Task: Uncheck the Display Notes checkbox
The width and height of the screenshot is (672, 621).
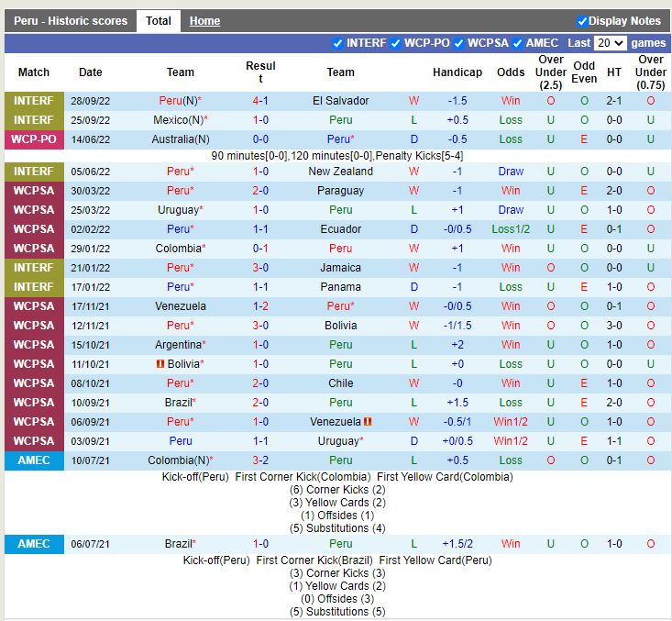Action: pos(582,21)
